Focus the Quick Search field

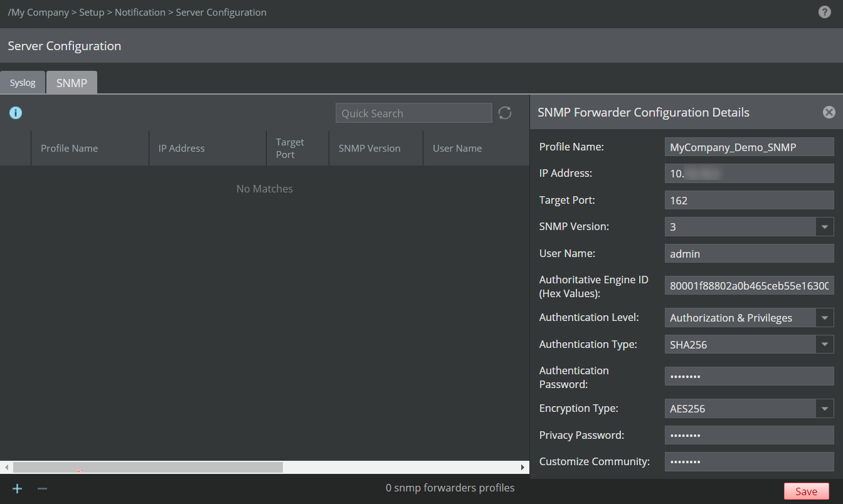(414, 113)
